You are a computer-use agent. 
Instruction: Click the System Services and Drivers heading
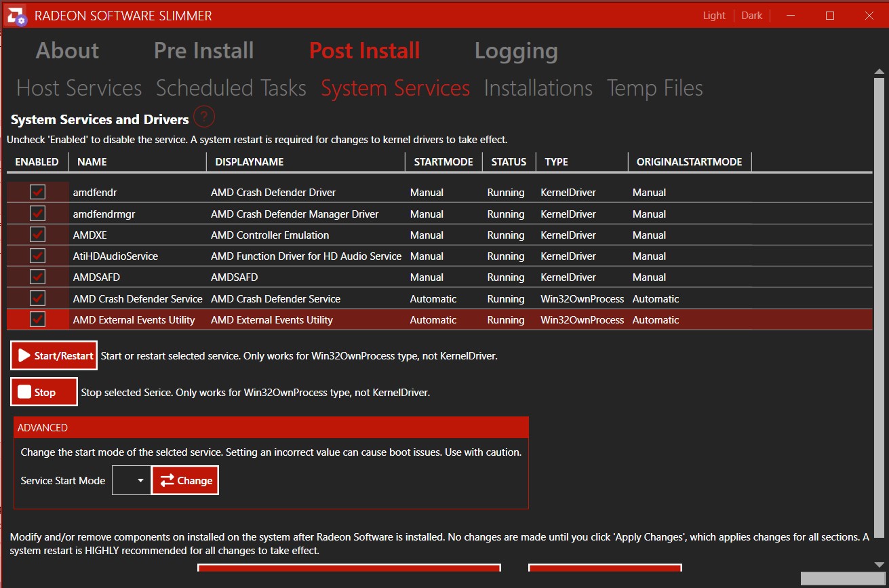point(100,119)
